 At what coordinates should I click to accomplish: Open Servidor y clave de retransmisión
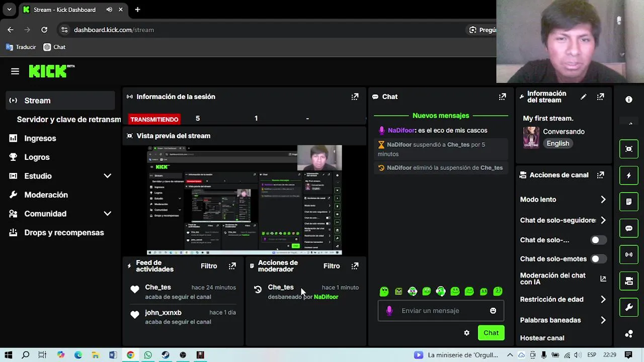click(x=69, y=120)
